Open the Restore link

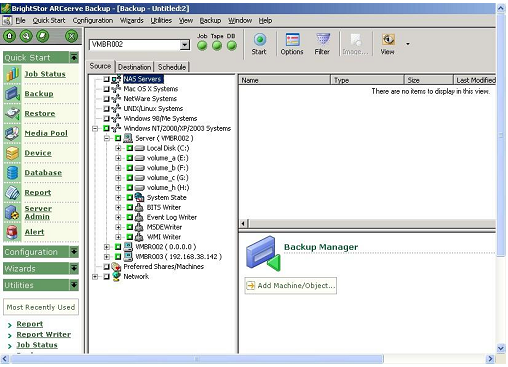click(40, 114)
